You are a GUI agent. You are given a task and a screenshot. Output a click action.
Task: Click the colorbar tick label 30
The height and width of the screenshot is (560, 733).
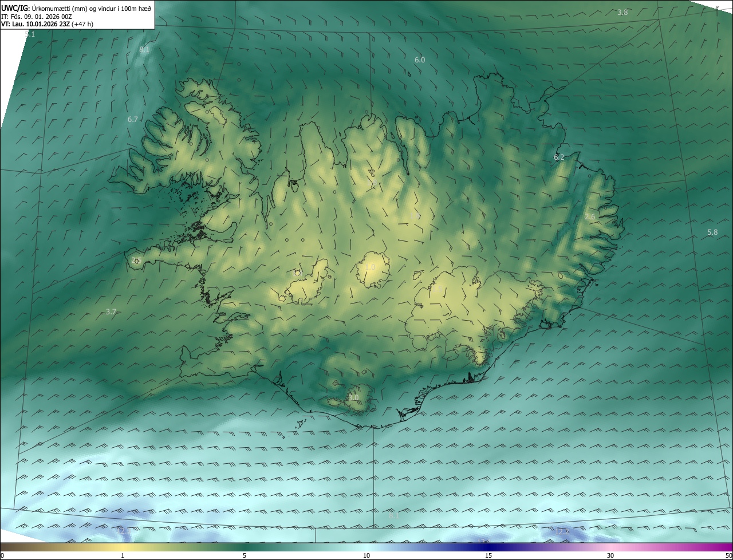(610, 555)
